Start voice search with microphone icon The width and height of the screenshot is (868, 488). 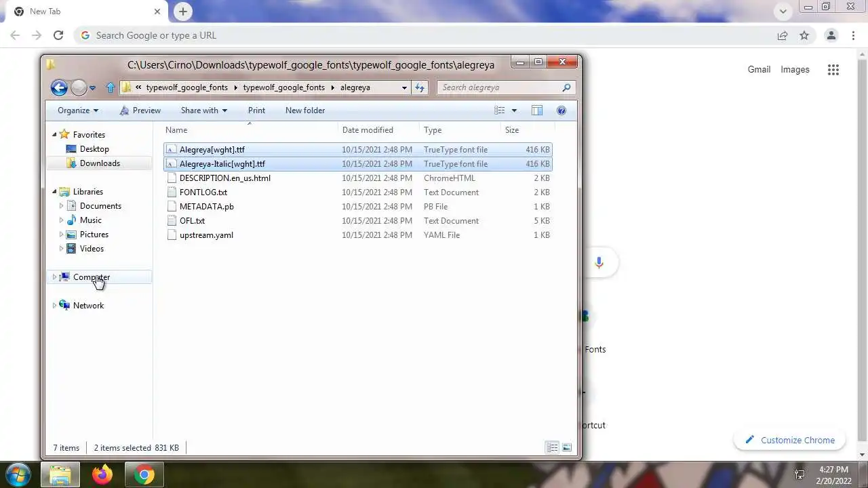(599, 262)
